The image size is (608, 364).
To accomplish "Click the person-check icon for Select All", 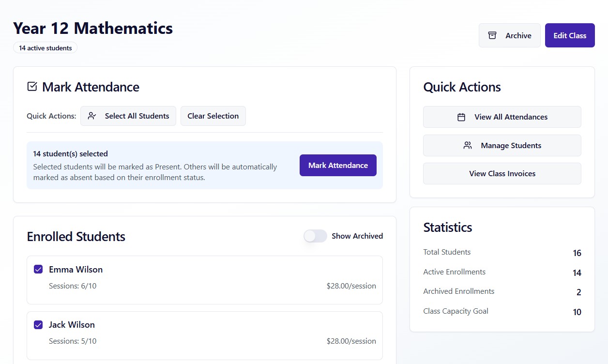I will 92,116.
